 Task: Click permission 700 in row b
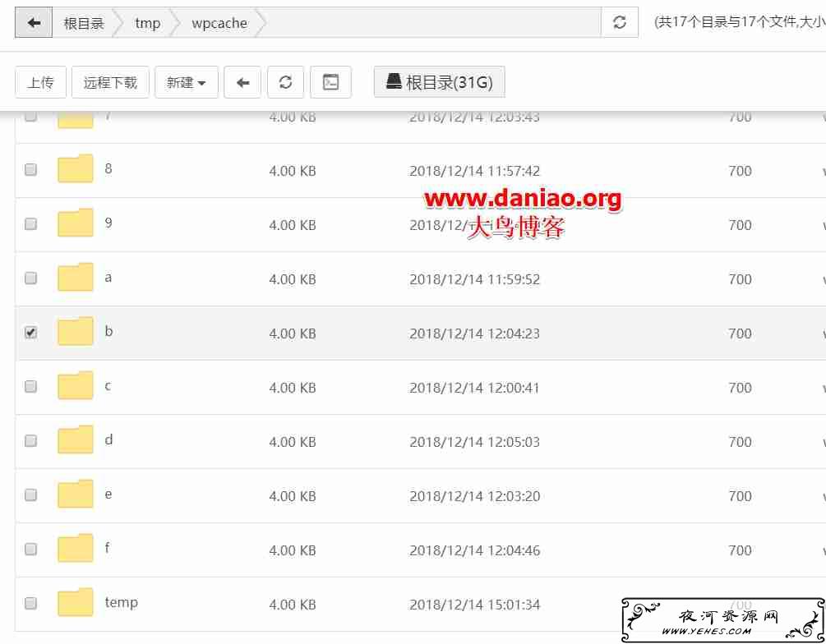coord(740,333)
